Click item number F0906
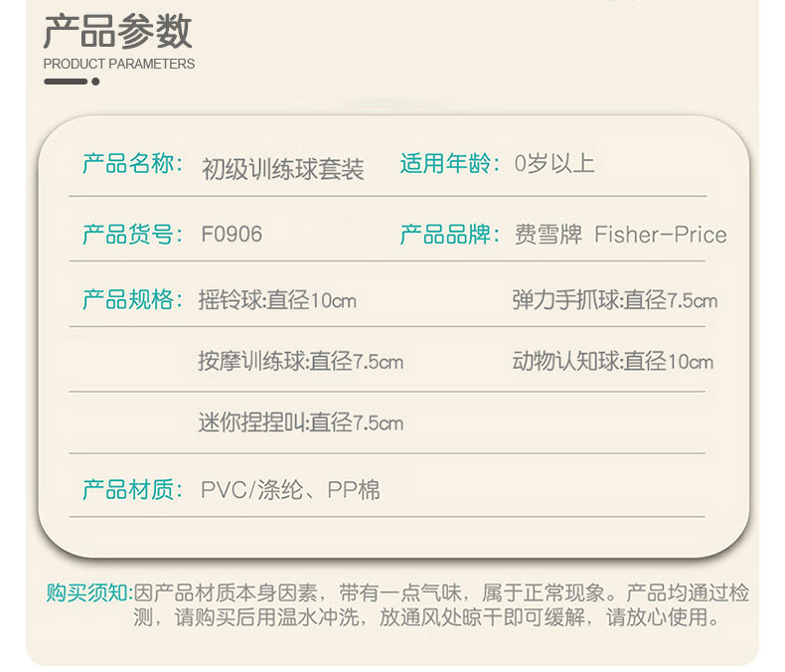785x672 pixels. point(232,235)
